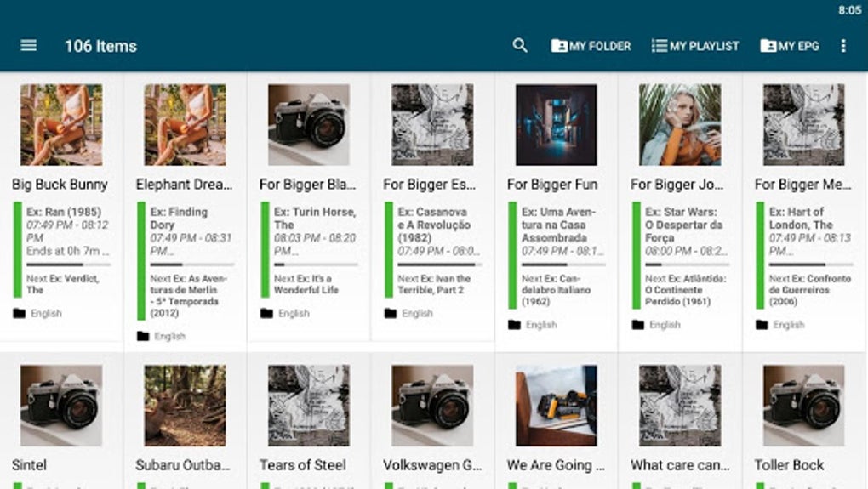
Task: Open the hamburger navigation menu
Action: click(28, 46)
